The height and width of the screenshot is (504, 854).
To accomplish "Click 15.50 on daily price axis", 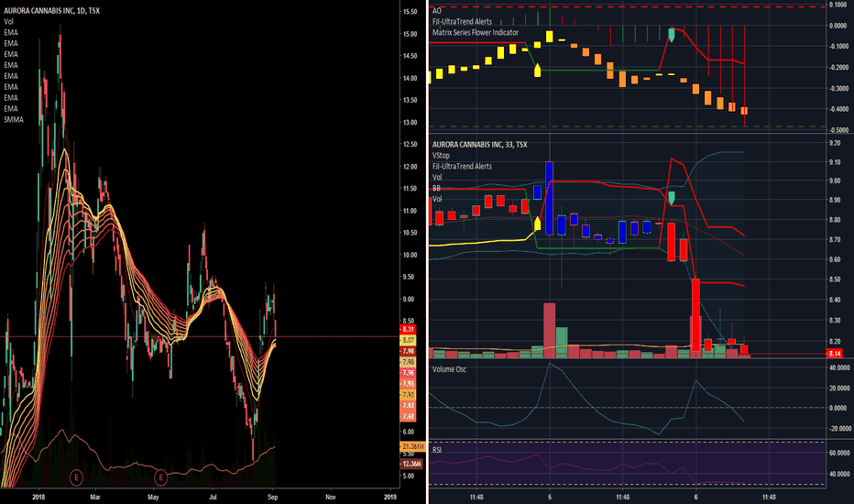I will pos(411,11).
